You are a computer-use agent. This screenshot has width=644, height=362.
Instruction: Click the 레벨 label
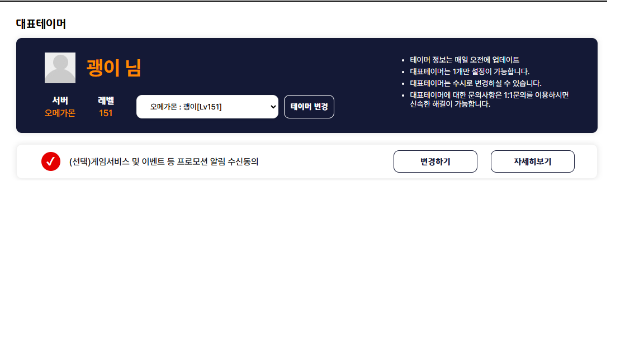point(106,101)
